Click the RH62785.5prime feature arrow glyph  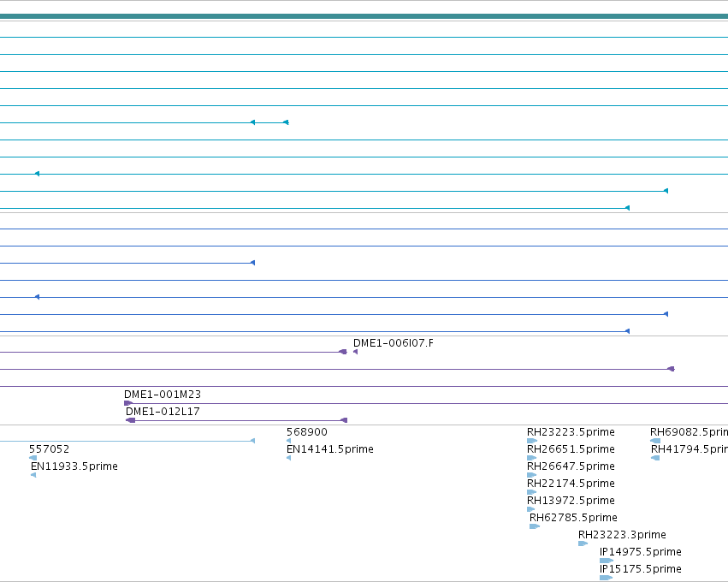[x=535, y=526]
